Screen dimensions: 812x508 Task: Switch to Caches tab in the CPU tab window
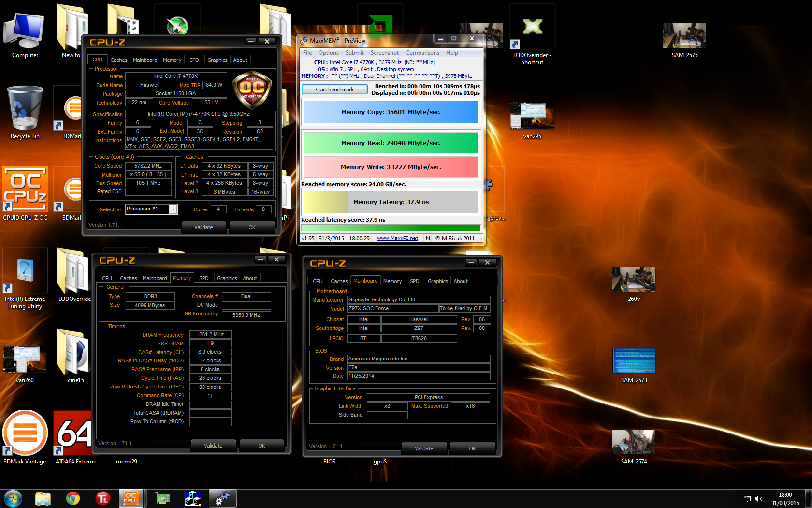click(x=118, y=60)
